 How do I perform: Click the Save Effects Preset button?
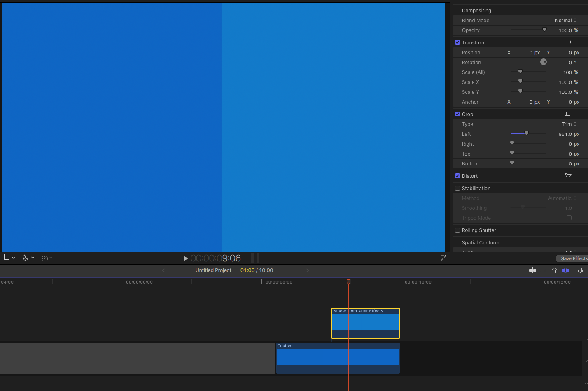pos(572,258)
